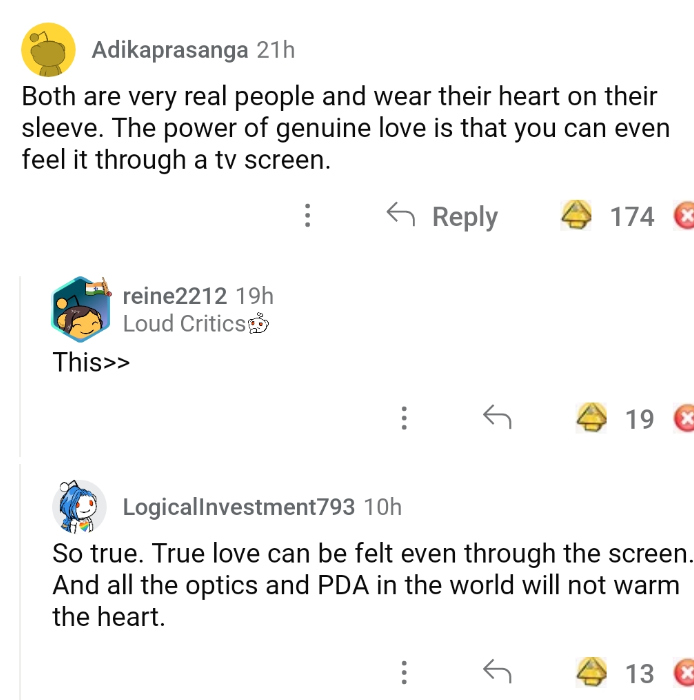This screenshot has height=700, width=694.
Task: Visit the Adikaprasanga username link
Action: 170,49
